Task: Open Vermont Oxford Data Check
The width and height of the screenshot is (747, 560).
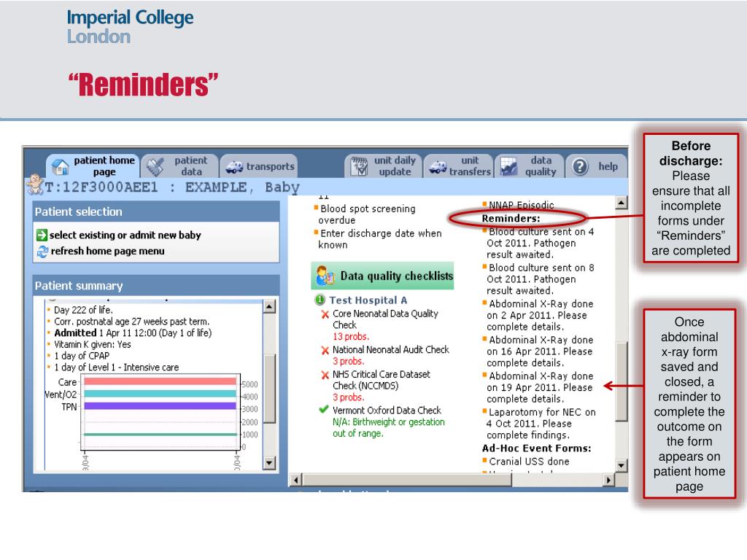Action: [x=387, y=410]
